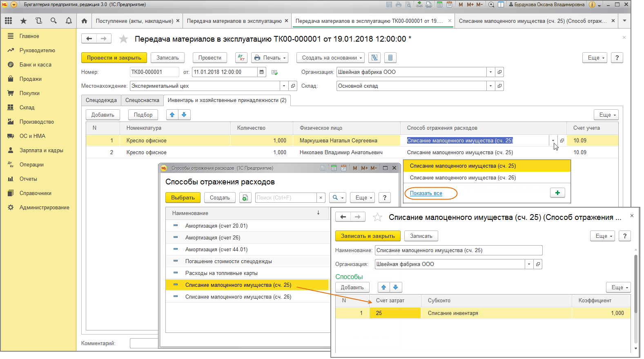
Task: Open the document structure icon next to Создать на основании
Action: click(374, 58)
